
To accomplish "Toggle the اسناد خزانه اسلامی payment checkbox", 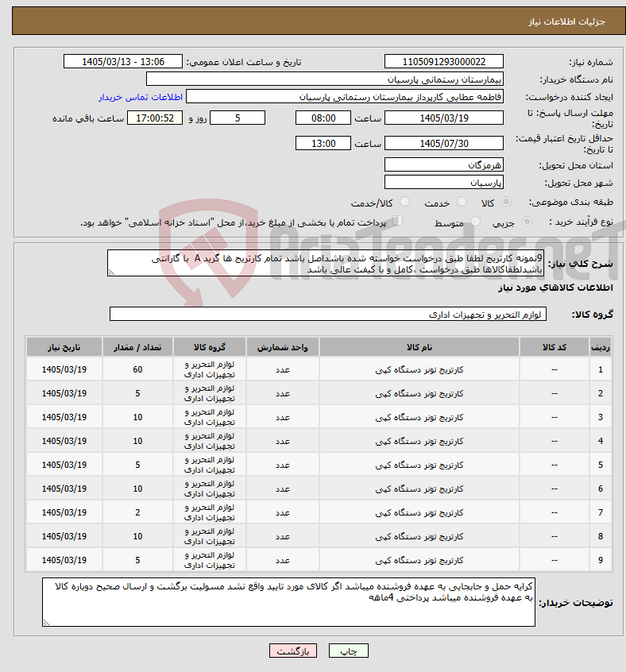I will pos(398,221).
